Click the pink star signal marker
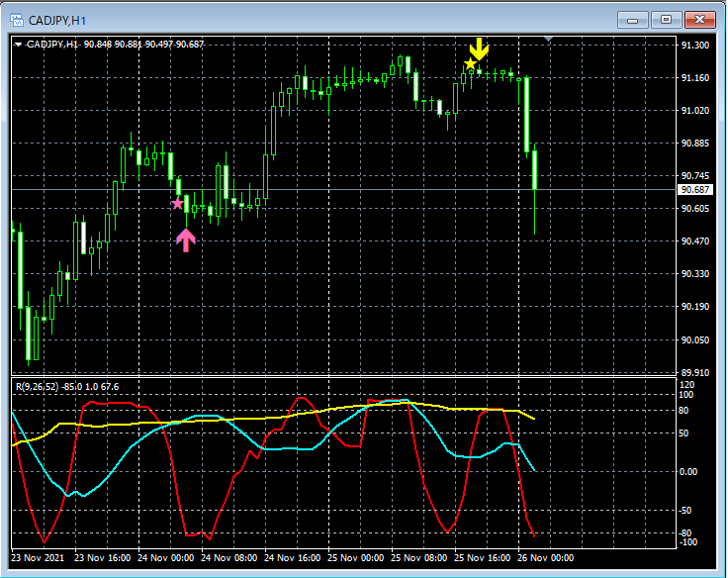Screen dimensions: 728x578 177,204
